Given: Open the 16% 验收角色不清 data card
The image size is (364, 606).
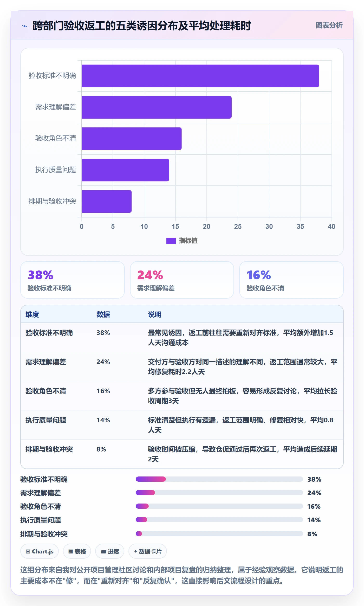Looking at the screenshot, I should (x=291, y=280).
